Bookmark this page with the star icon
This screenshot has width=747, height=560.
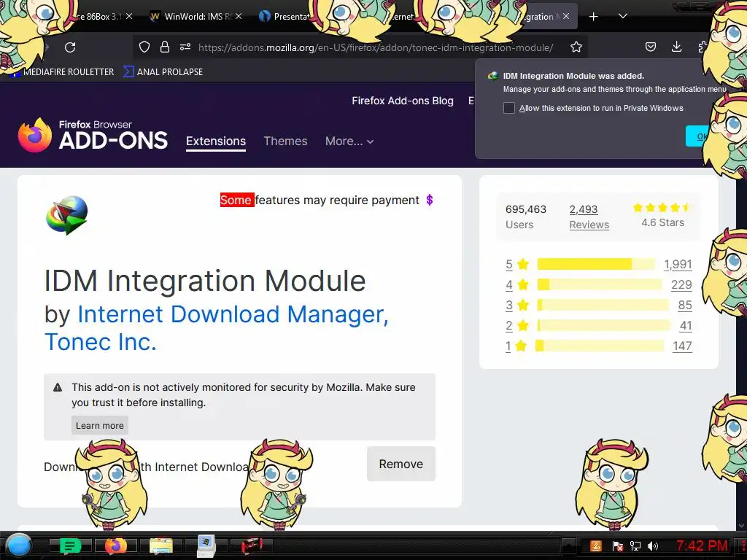576,47
